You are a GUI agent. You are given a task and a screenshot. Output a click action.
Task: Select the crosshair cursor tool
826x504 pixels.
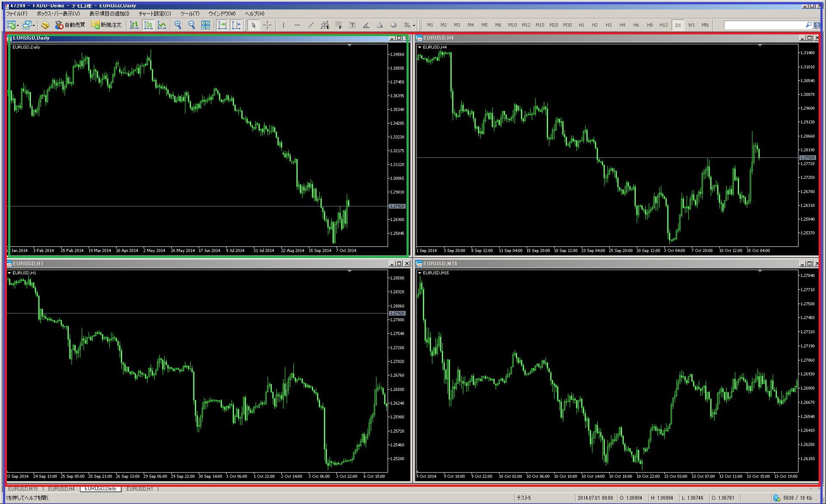click(267, 25)
